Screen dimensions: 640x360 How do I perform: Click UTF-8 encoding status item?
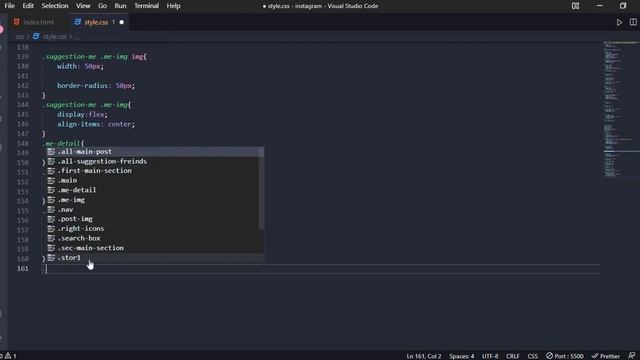tap(490, 356)
